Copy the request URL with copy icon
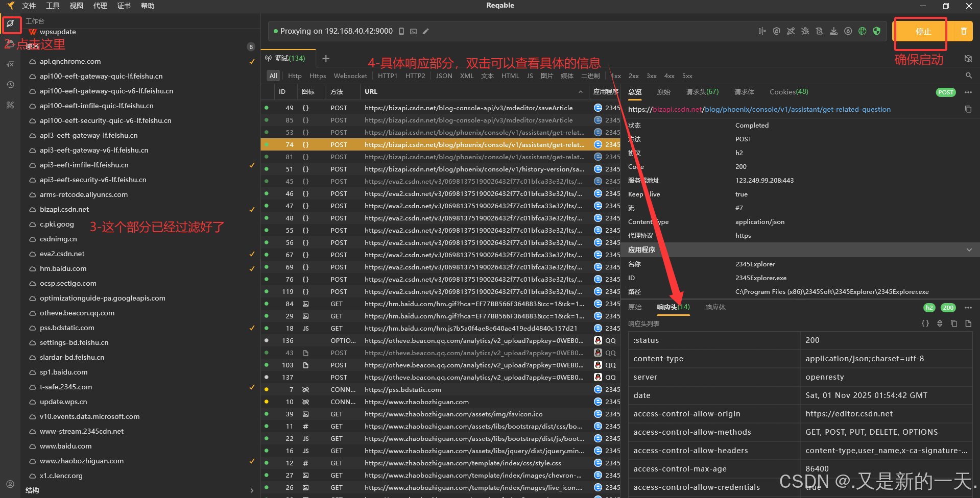Image resolution: width=980 pixels, height=498 pixels. coord(968,109)
